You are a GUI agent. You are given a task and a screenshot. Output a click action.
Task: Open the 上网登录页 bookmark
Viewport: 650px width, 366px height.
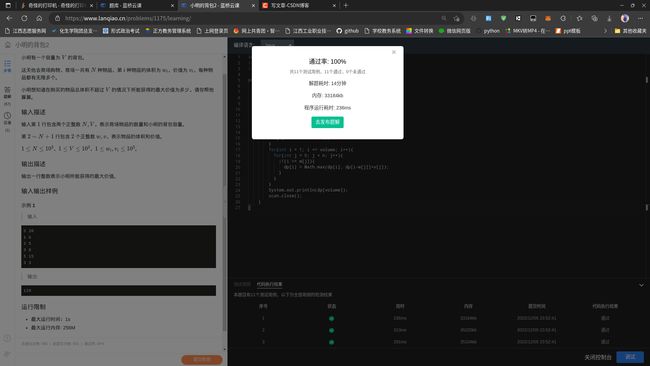coord(212,31)
